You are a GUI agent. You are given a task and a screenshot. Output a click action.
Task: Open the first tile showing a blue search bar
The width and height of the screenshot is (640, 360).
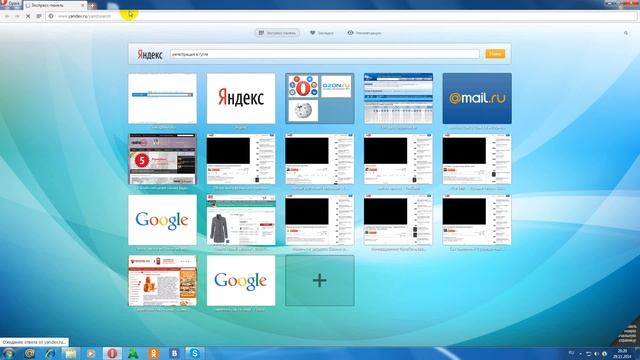coord(162,98)
